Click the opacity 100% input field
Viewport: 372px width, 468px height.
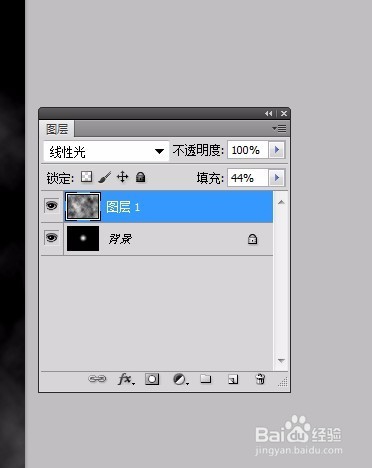pos(248,150)
